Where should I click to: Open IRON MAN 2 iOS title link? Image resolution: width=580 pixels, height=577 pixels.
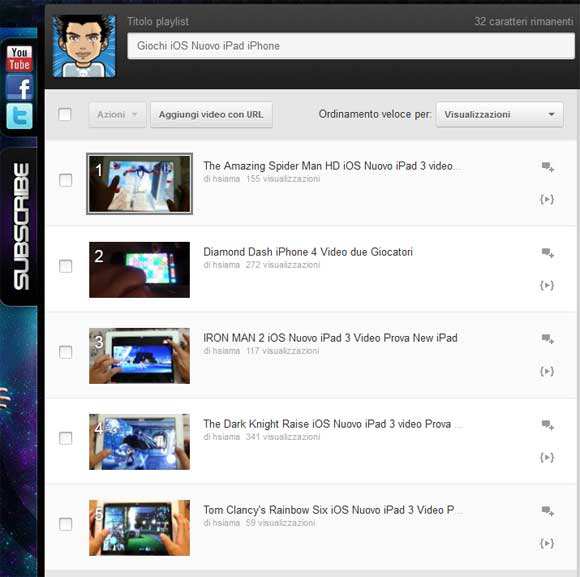point(330,338)
